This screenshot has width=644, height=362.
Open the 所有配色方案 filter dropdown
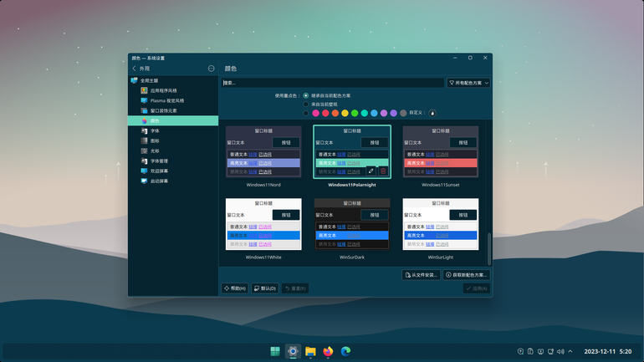468,83
